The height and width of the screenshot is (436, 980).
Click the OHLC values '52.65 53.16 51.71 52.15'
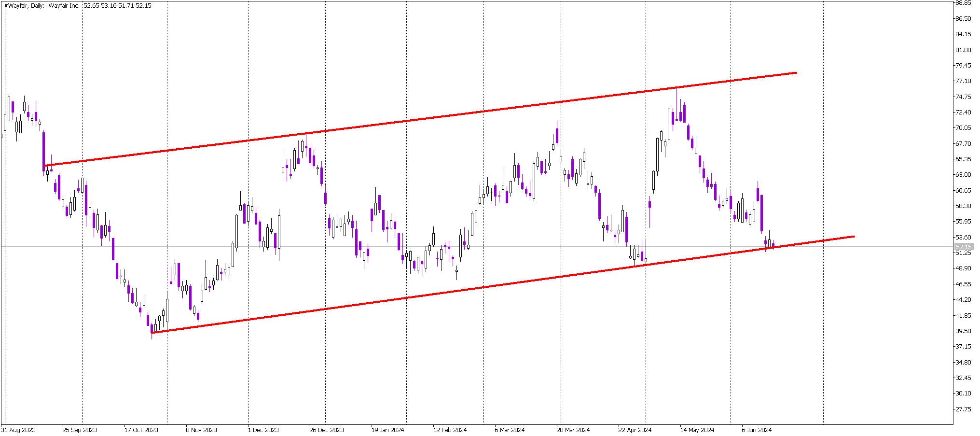pos(117,6)
